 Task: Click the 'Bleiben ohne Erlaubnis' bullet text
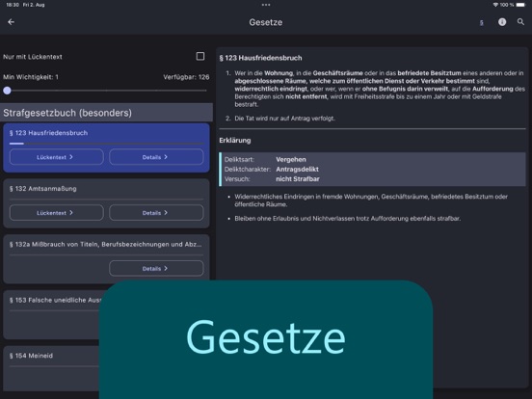(347, 219)
